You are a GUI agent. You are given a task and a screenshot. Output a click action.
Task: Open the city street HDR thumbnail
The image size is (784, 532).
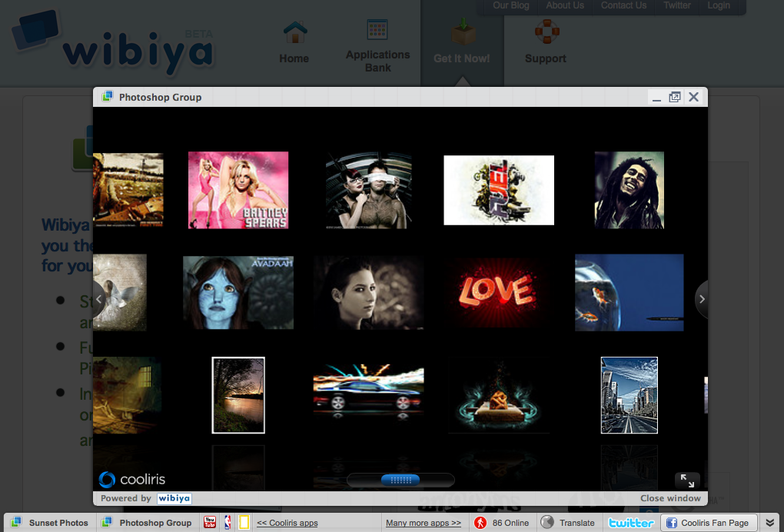coord(629,395)
